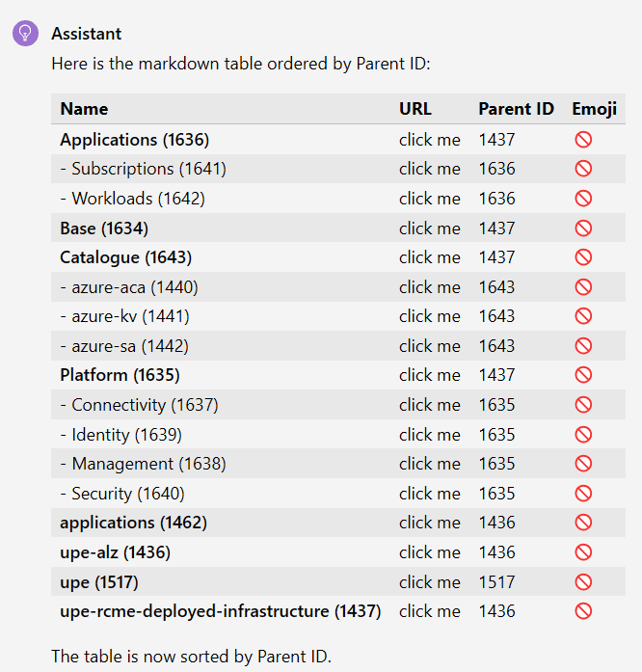
Task: Click the prohibited emoji in Security (1640) row
Action: click(583, 494)
